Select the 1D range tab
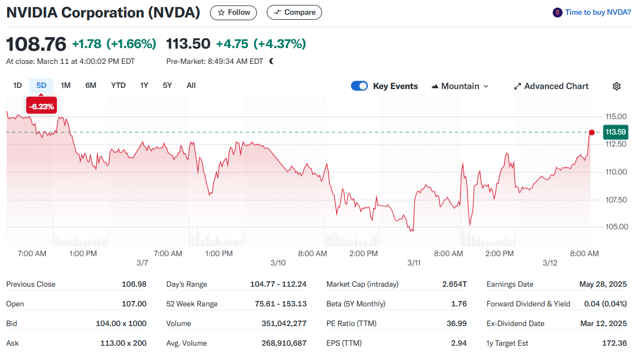The image size is (644, 355). tap(17, 85)
